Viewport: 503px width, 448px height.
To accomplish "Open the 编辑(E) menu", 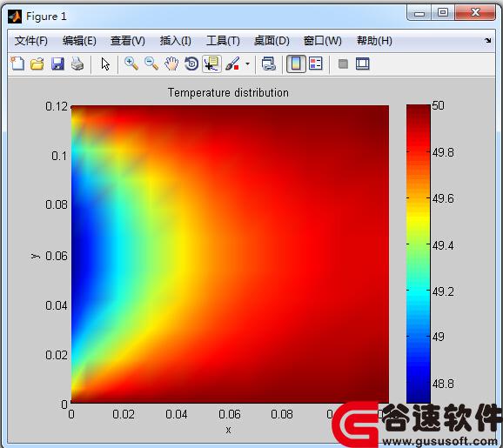I will coord(79,41).
